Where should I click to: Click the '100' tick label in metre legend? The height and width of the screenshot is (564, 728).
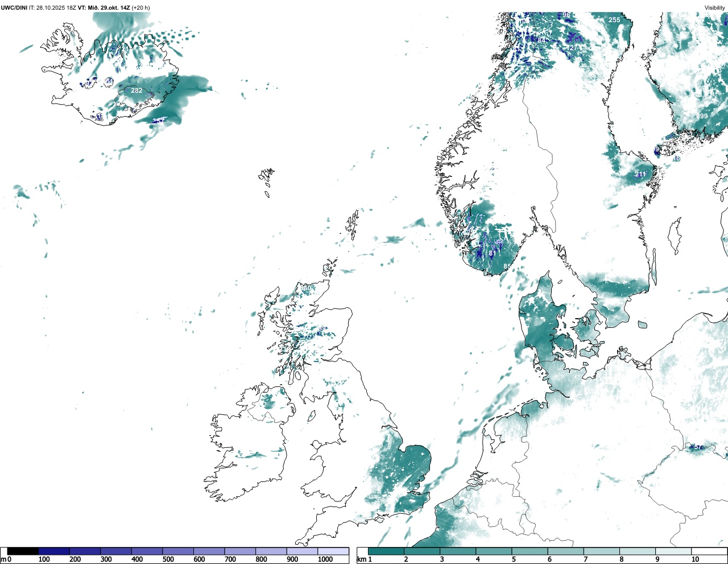click(44, 559)
